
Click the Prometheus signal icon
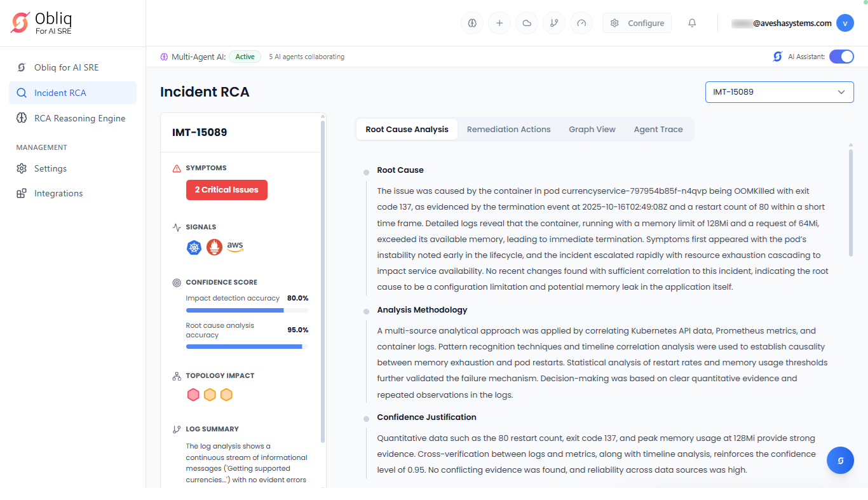pyautogui.click(x=214, y=247)
